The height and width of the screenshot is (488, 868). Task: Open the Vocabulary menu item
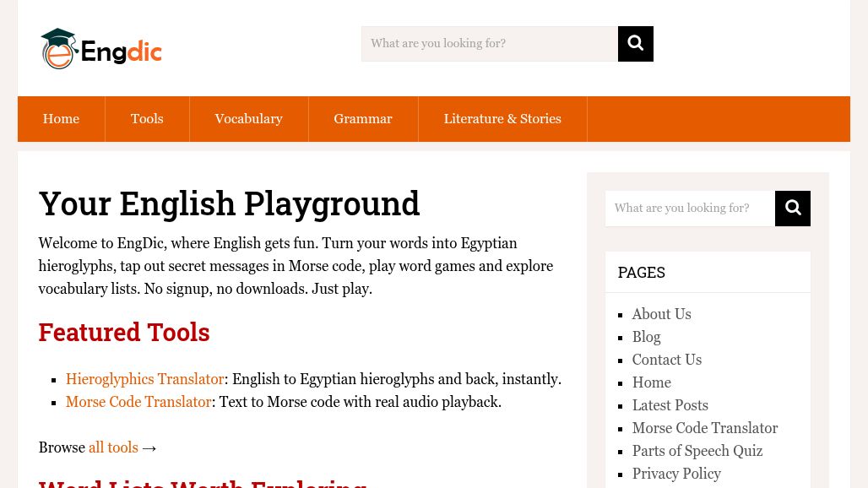248,119
